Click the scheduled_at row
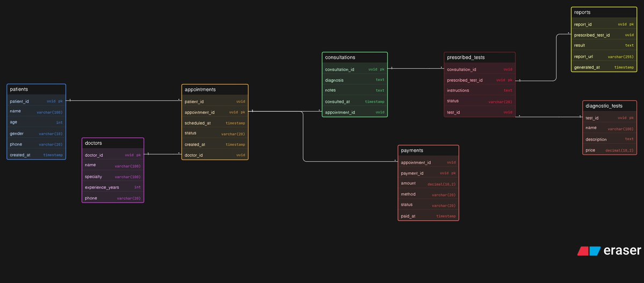 click(x=215, y=123)
